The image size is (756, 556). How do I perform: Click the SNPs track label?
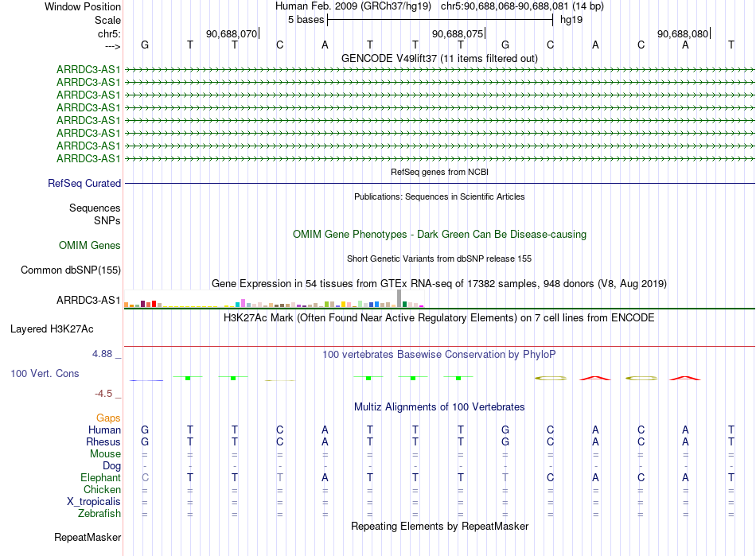(107, 220)
